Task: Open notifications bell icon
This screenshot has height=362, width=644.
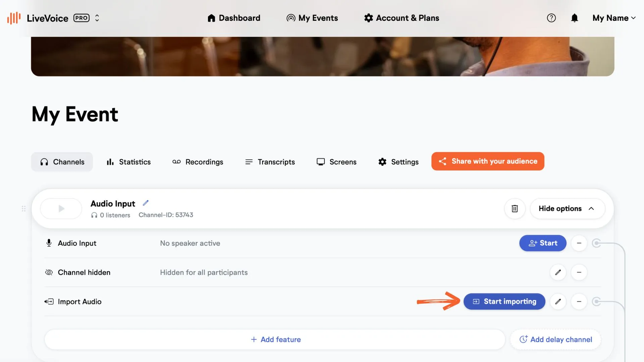Action: pyautogui.click(x=575, y=18)
